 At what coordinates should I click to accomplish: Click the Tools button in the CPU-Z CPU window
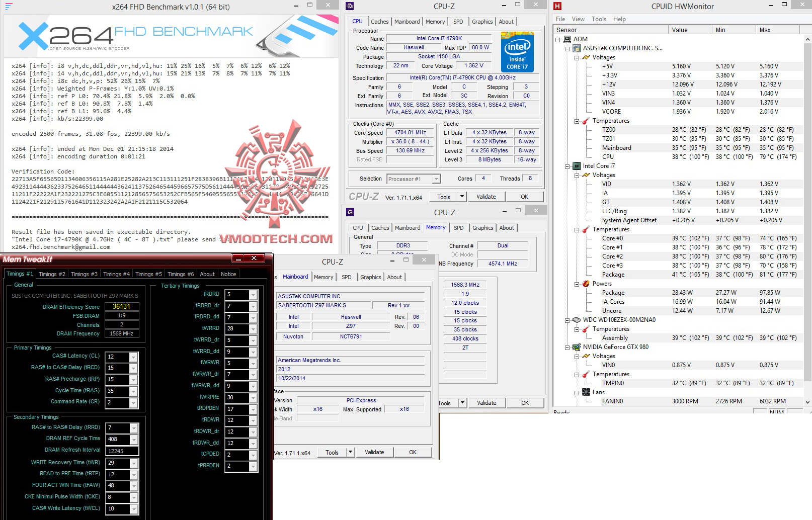[x=444, y=197]
